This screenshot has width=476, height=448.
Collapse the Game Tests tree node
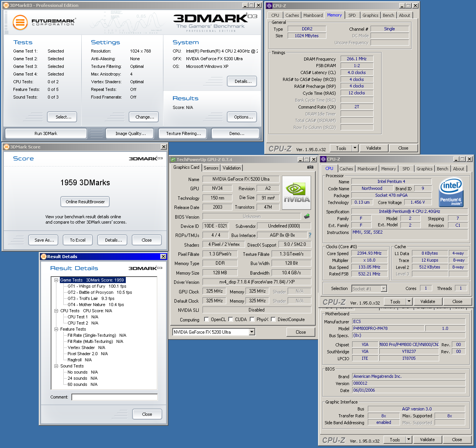coord(56,280)
